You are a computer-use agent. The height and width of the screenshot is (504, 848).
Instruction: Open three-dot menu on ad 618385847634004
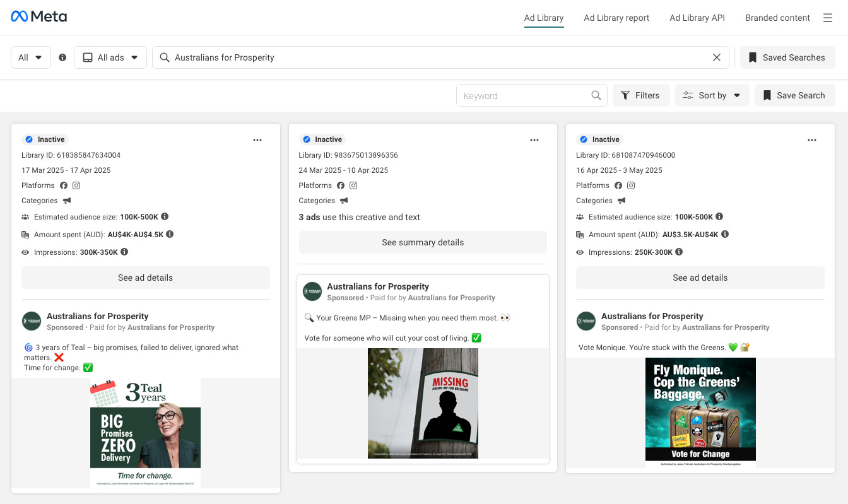click(x=257, y=140)
